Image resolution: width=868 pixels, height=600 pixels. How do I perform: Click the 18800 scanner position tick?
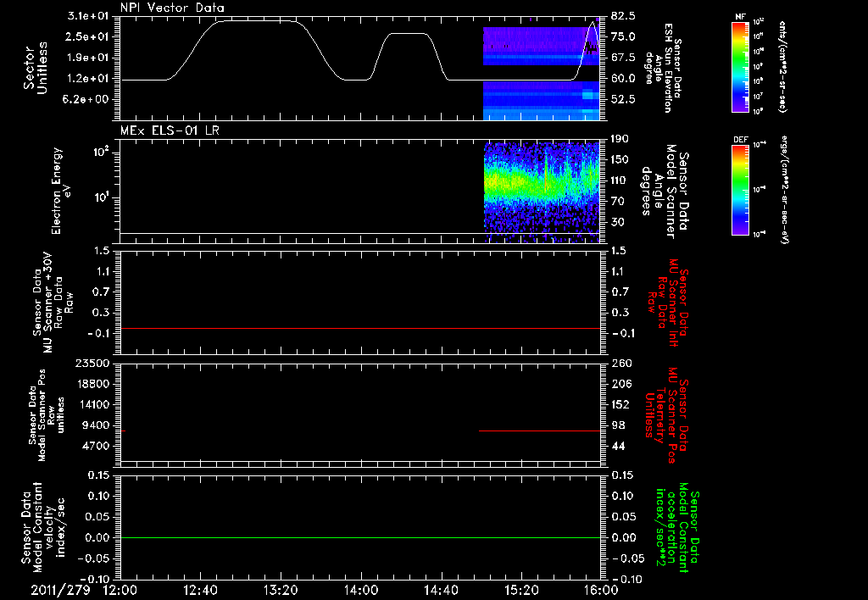pyautogui.click(x=92, y=384)
